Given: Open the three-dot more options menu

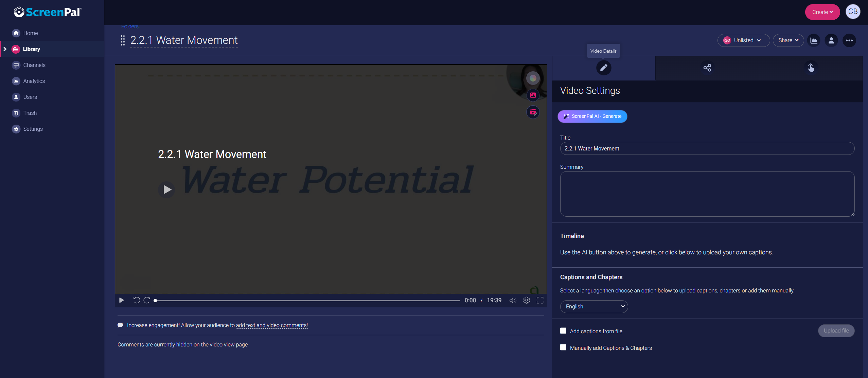Looking at the screenshot, I should click(x=849, y=40).
